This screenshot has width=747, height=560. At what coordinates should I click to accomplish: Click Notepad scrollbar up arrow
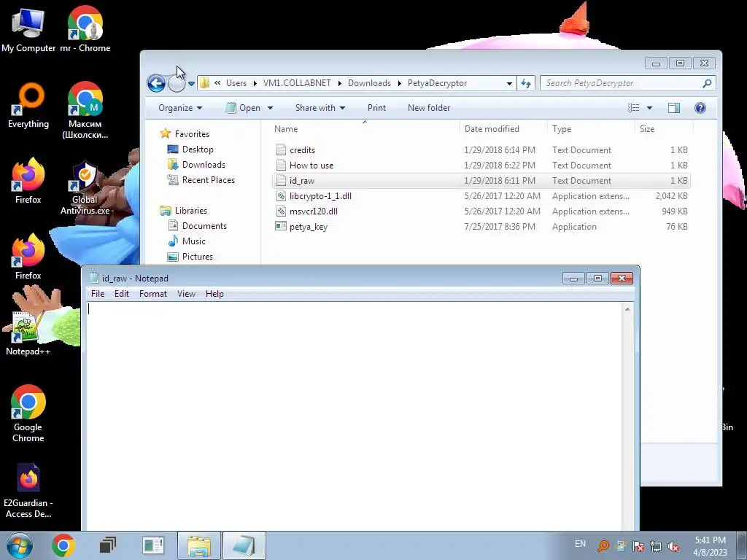click(x=627, y=309)
